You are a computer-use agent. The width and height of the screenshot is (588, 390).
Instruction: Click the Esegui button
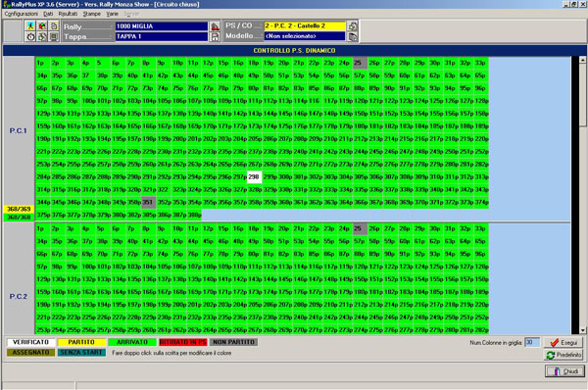coord(563,342)
